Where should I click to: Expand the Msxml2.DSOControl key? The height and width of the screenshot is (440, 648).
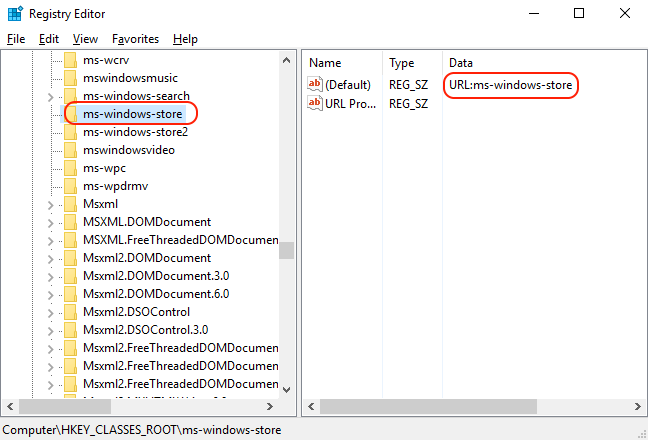(x=50, y=313)
